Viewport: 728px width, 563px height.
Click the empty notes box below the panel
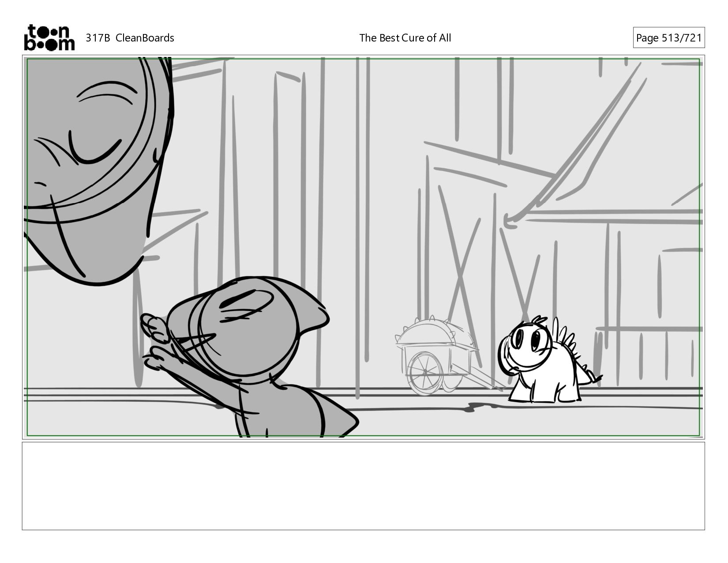tap(363, 486)
